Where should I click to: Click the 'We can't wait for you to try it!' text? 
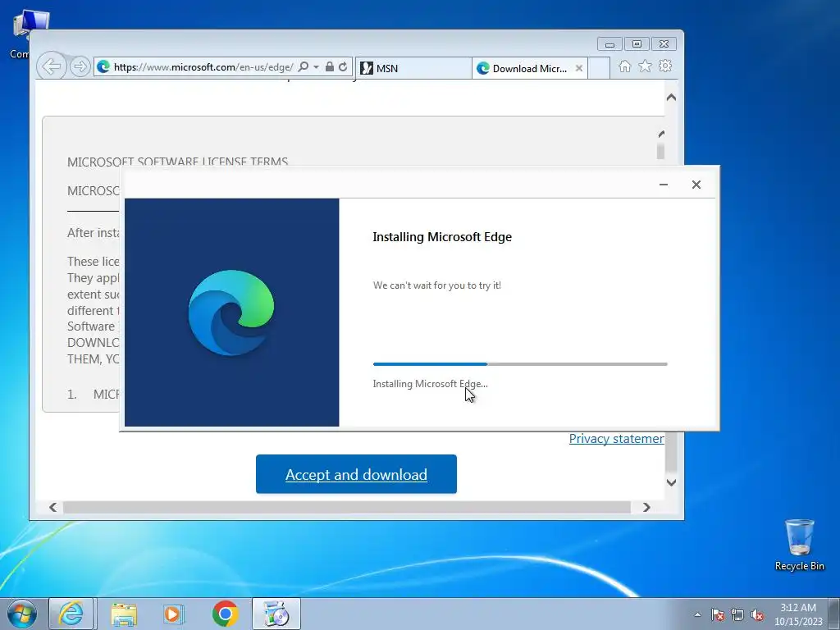tap(437, 285)
